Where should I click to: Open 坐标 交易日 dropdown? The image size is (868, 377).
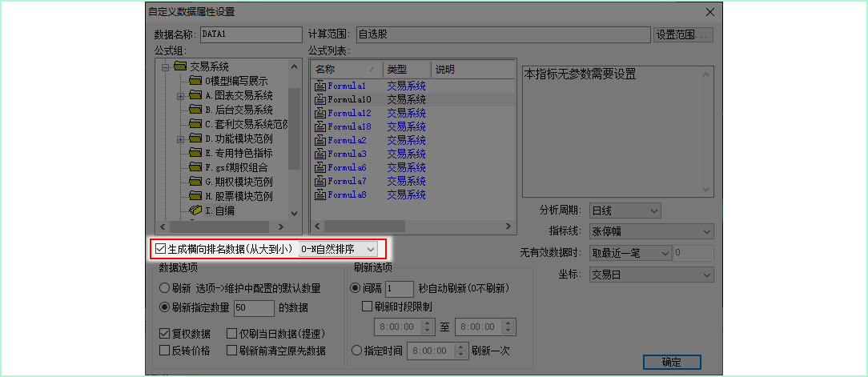pyautogui.click(x=652, y=275)
